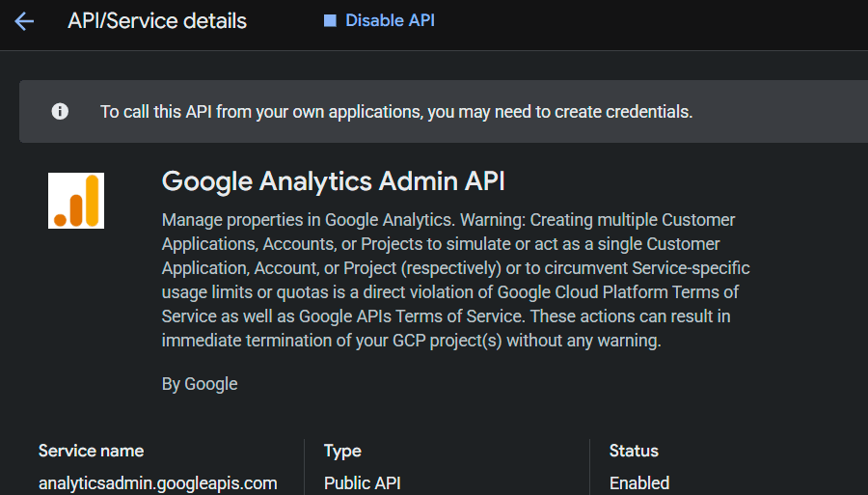Click the 'Service name' label
868x495 pixels.
tap(92, 451)
